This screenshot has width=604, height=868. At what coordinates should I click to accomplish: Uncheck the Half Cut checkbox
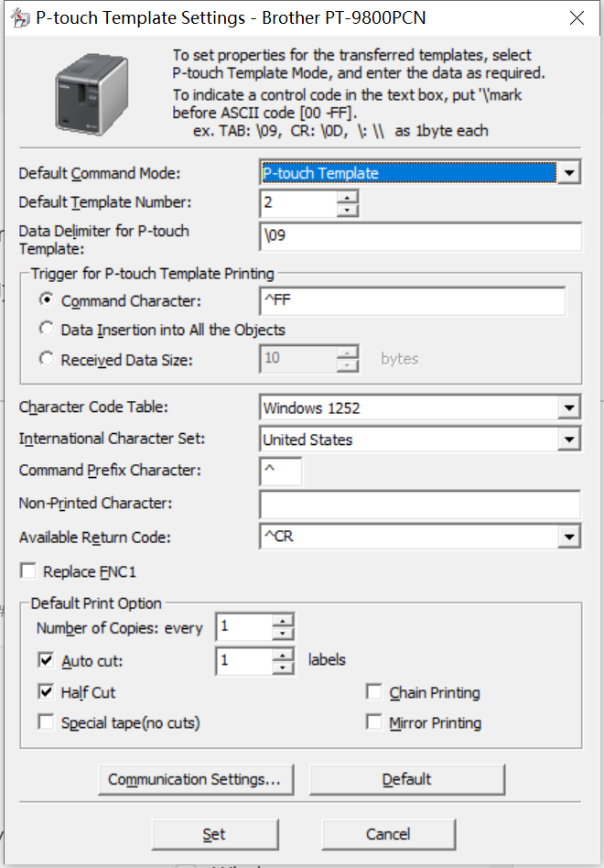(46, 691)
